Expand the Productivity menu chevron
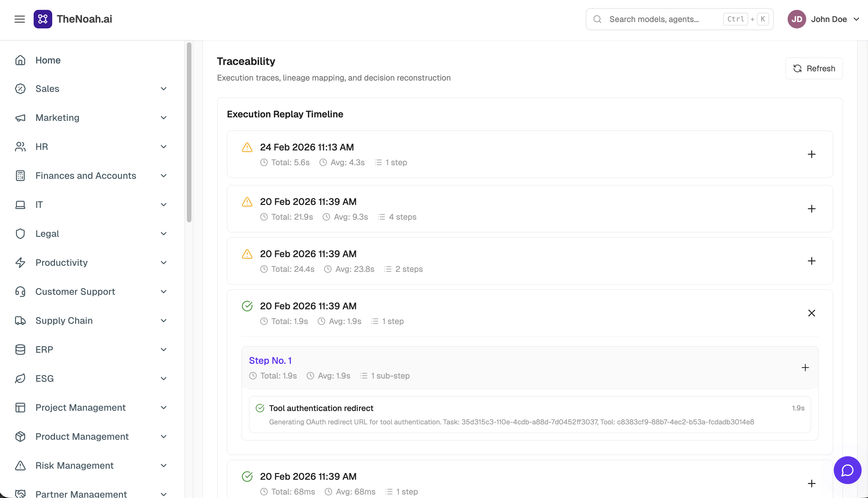This screenshot has width=868, height=498. tap(164, 263)
